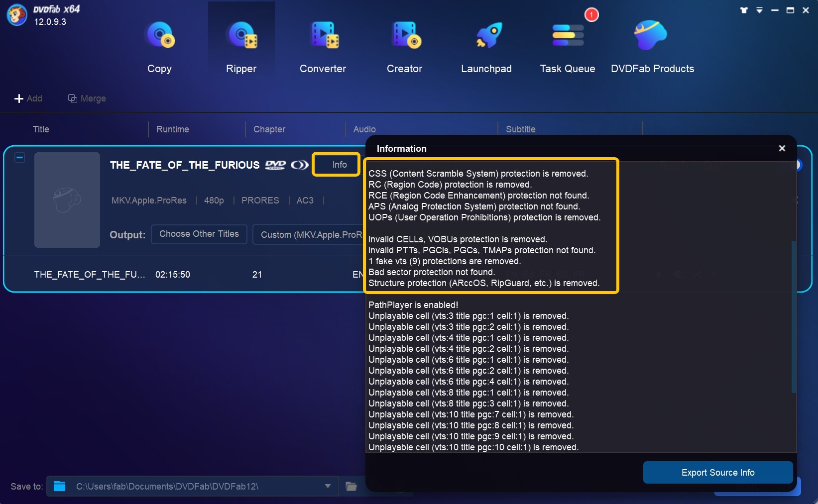Open the browse output folder icon
Image resolution: width=818 pixels, height=504 pixels.
351,486
